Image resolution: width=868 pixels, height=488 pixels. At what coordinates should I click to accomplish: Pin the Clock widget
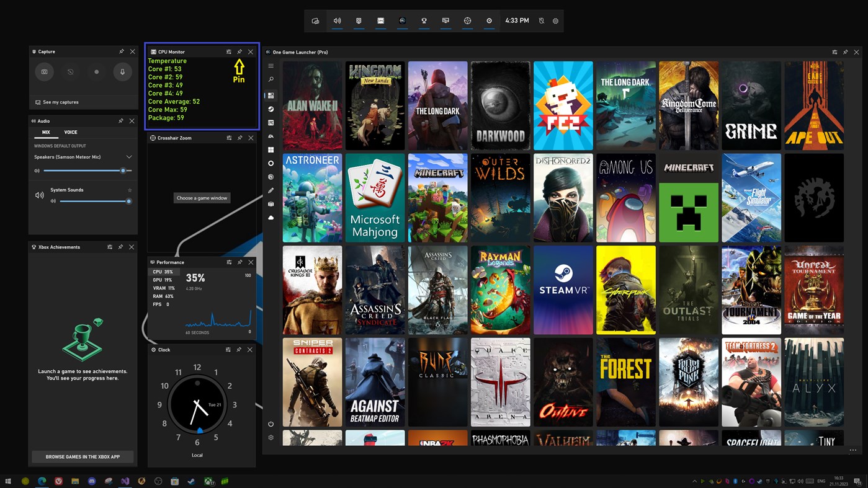pos(239,349)
